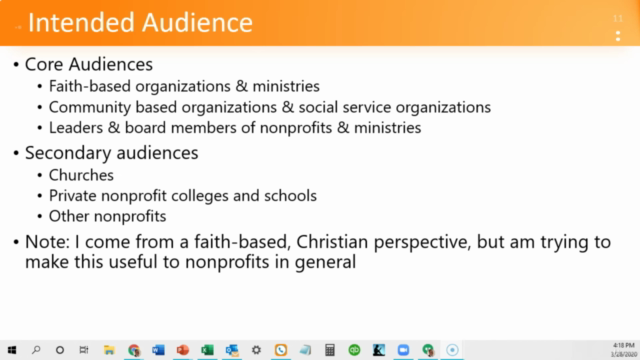Open the notepad-style app icon on taskbar
Image resolution: width=640 pixels, height=360 pixels.
click(x=305, y=350)
